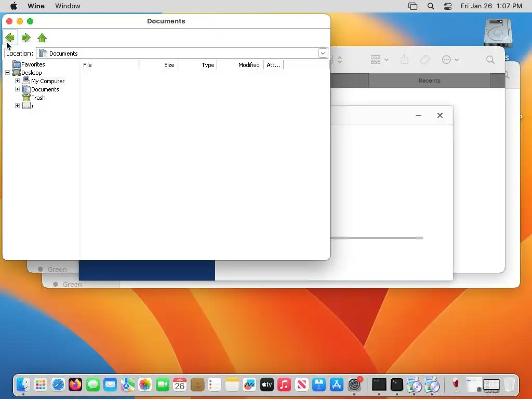Select the root slash drive in tree

[32, 106]
